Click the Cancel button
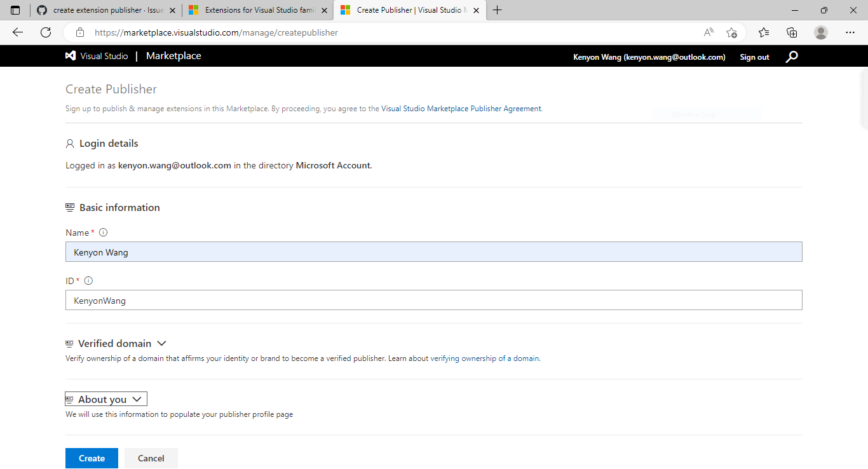Image resolution: width=868 pixels, height=469 pixels. [x=151, y=458]
